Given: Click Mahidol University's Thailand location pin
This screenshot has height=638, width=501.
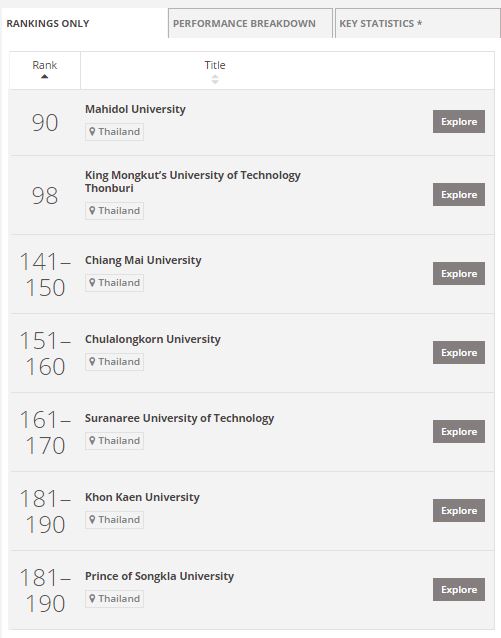Looking at the screenshot, I should click(x=92, y=132).
